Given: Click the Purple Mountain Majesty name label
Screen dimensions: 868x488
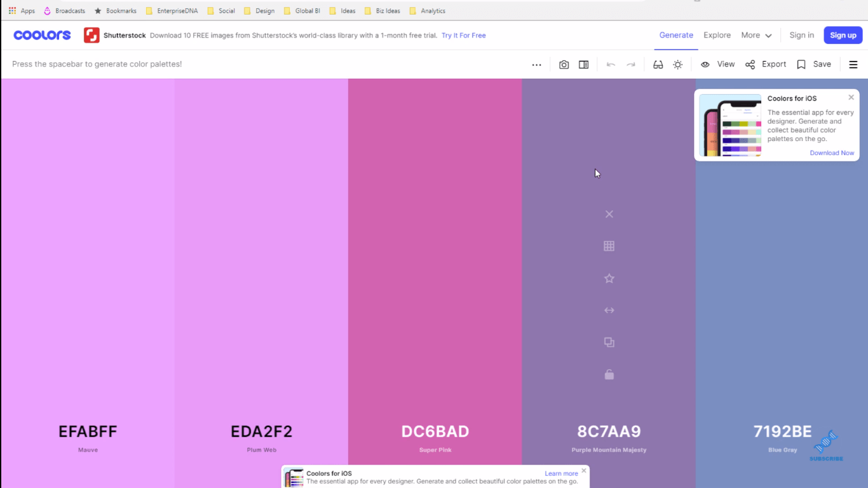Looking at the screenshot, I should click(x=609, y=450).
